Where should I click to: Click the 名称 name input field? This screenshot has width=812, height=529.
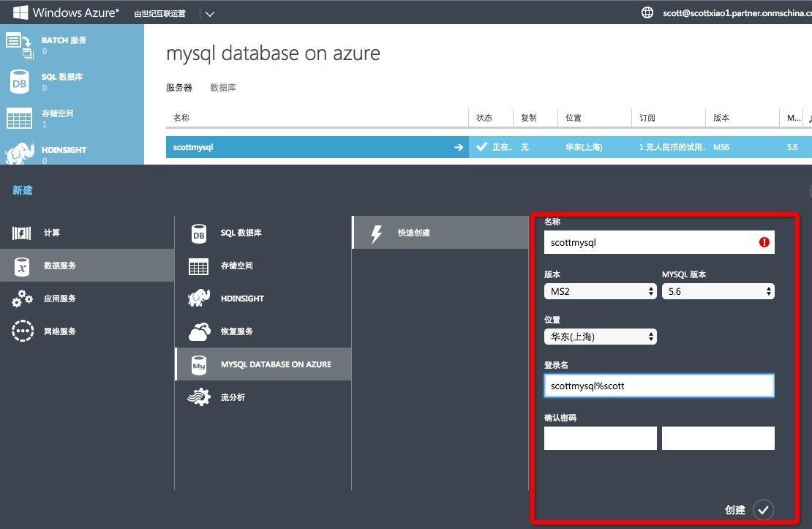point(659,242)
